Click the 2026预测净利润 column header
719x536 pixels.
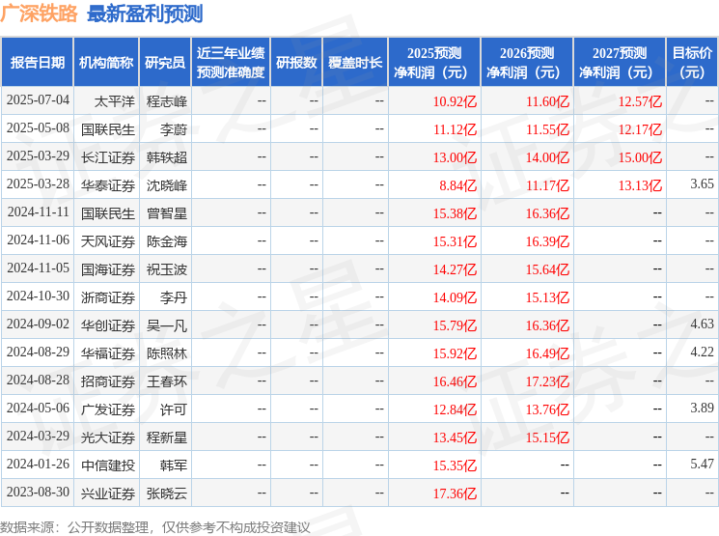point(527,62)
